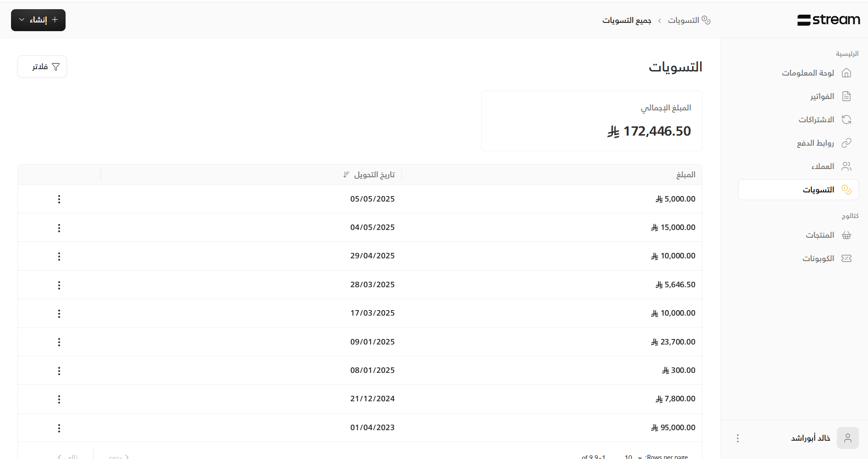This screenshot has width=868, height=459.
Task: Open the Filters (فلاتر) button
Action: tap(42, 67)
